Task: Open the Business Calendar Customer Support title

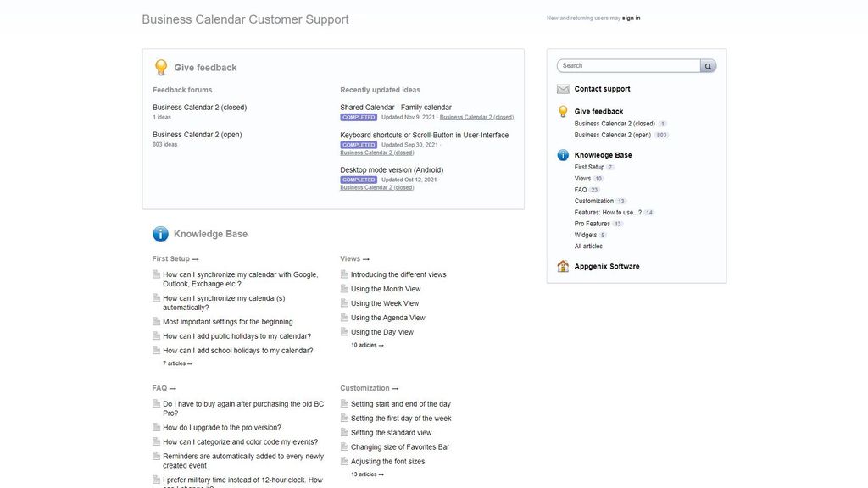Action: pos(245,19)
